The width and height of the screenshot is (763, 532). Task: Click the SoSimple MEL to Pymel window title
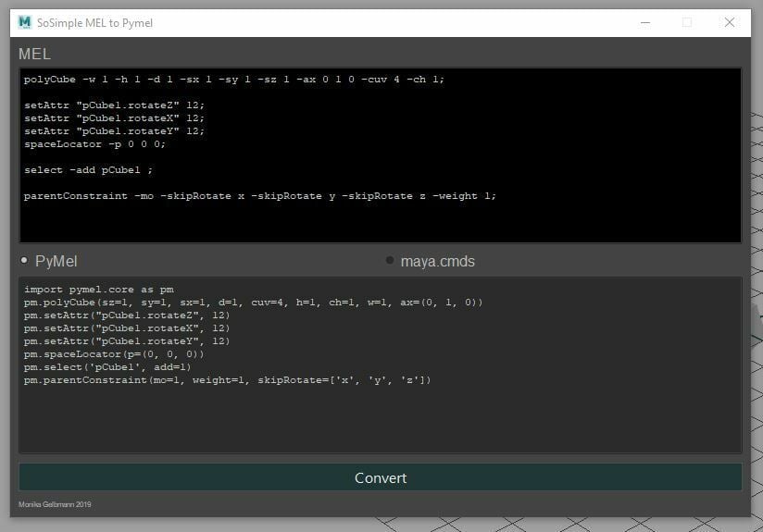point(94,23)
